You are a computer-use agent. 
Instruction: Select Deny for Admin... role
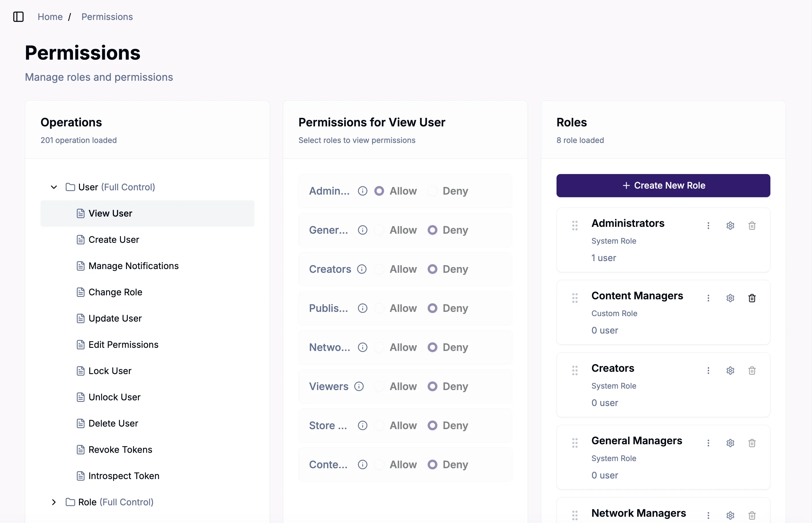(x=432, y=191)
